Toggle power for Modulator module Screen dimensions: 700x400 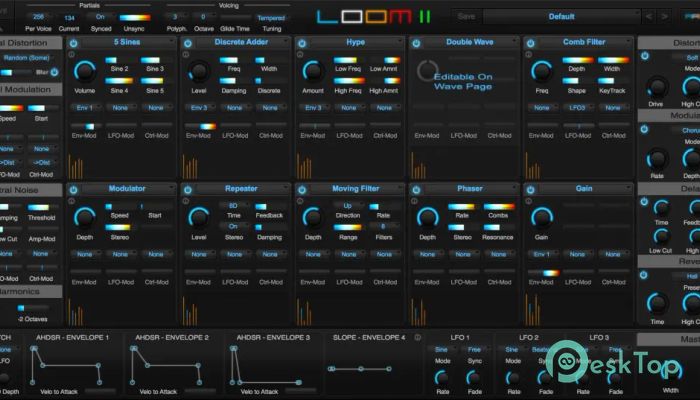coord(74,190)
